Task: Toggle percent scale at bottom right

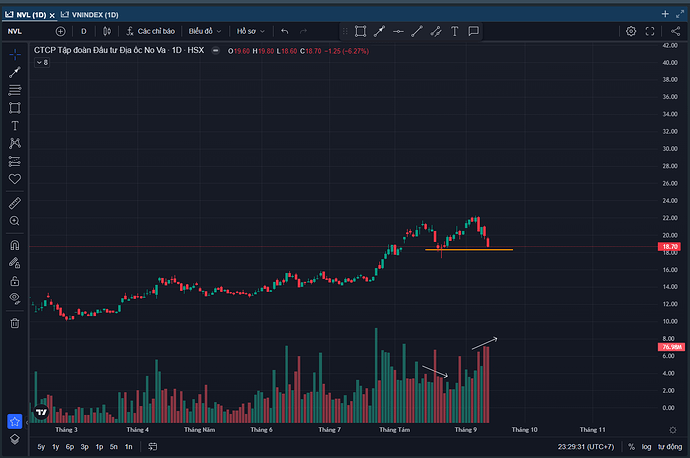Action: click(631, 447)
